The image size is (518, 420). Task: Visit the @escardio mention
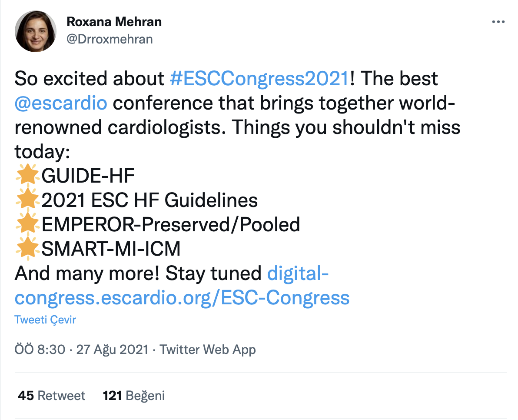click(x=61, y=103)
